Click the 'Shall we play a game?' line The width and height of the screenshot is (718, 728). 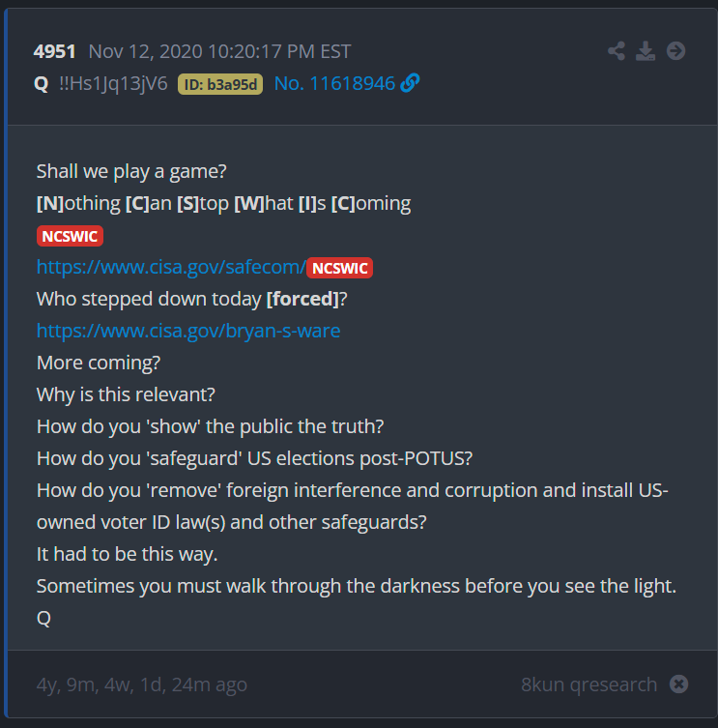click(x=131, y=171)
